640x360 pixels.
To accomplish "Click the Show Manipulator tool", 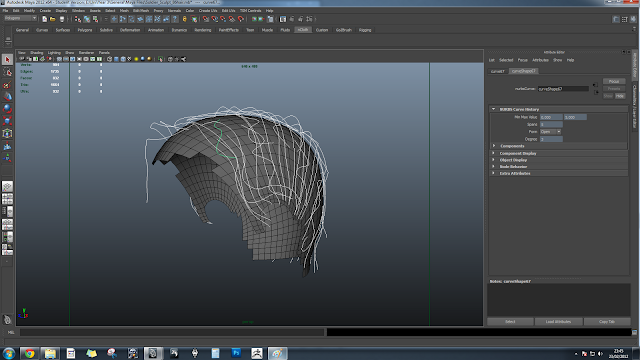I will pos(7,158).
